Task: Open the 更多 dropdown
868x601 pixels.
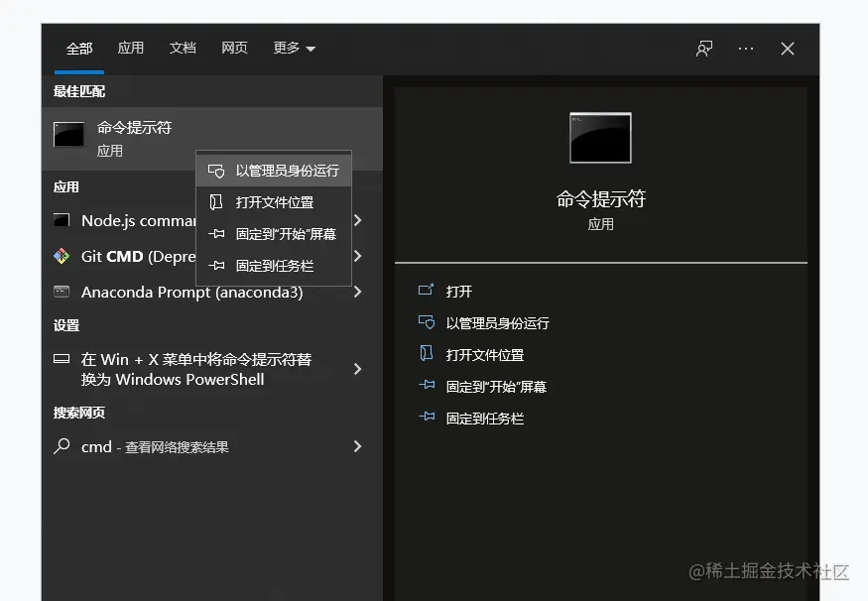Action: pos(294,49)
